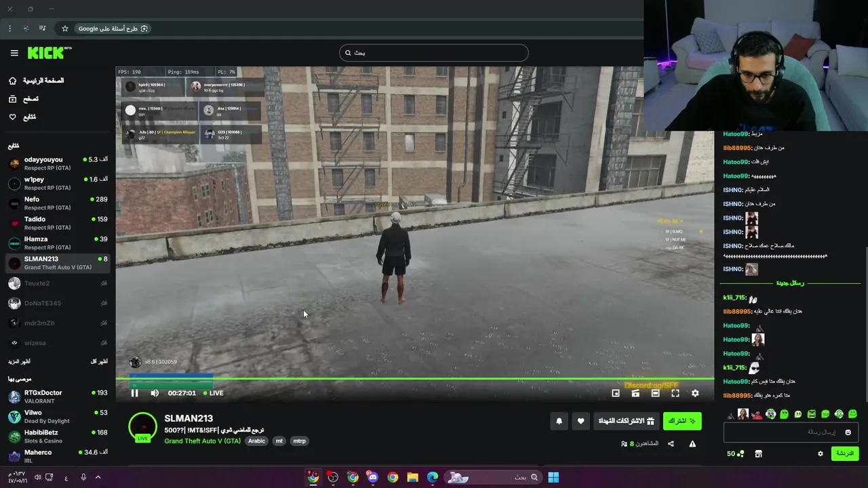Open player settings gear

click(695, 393)
